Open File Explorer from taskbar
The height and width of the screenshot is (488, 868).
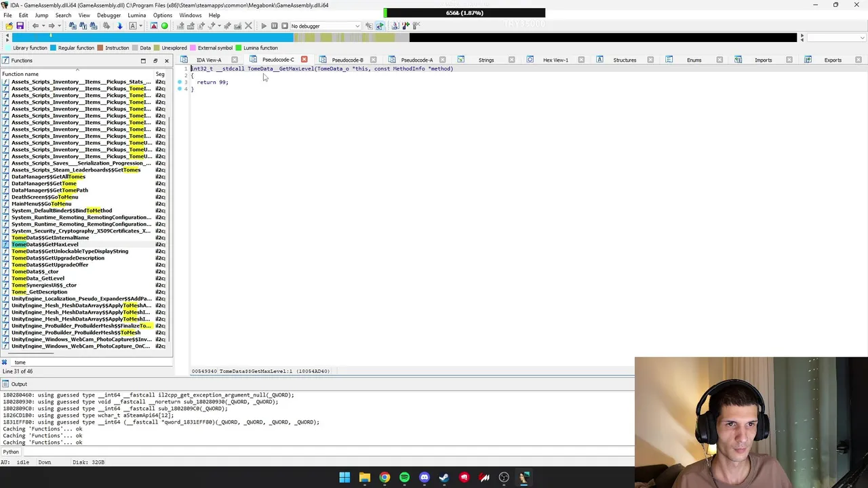pyautogui.click(x=364, y=477)
